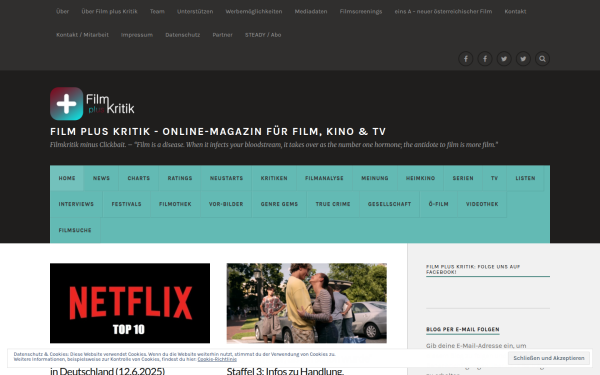600x375 pixels.
Task: Select the Ö-FILM tab
Action: pyautogui.click(x=439, y=204)
